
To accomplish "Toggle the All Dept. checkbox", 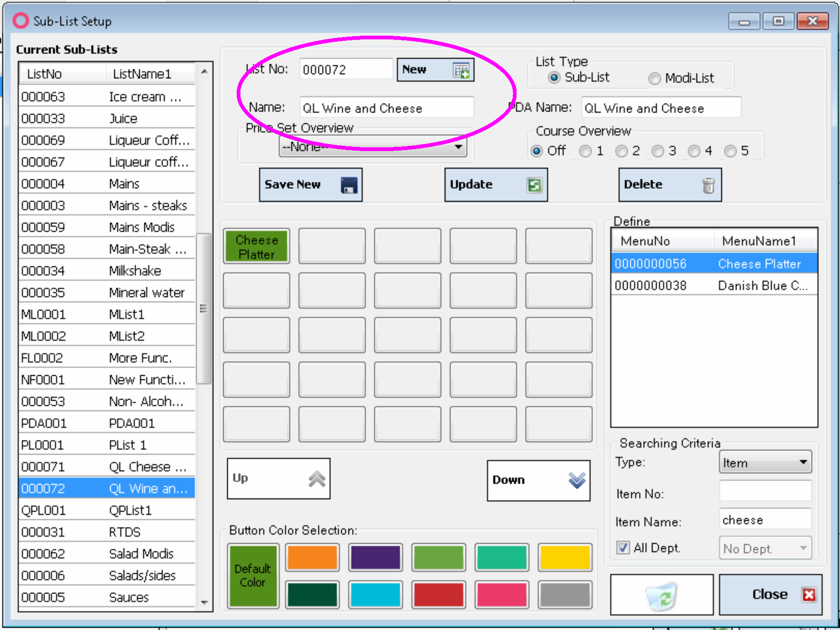I will 623,547.
